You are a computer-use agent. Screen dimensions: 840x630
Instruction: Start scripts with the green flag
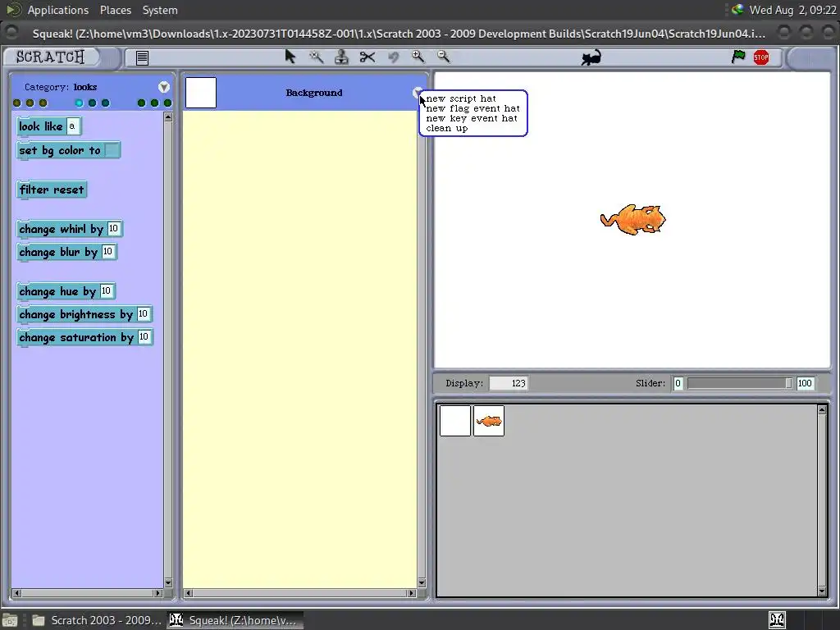click(x=738, y=57)
